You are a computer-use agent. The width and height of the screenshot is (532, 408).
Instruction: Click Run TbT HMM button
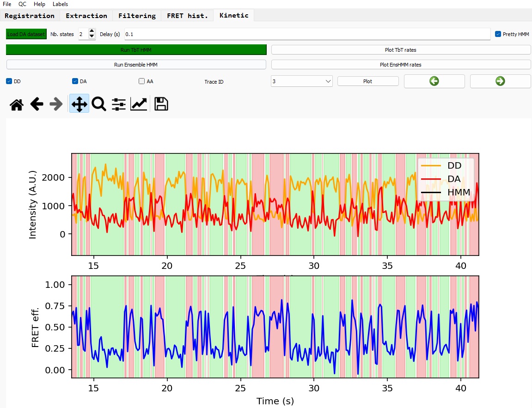click(136, 50)
